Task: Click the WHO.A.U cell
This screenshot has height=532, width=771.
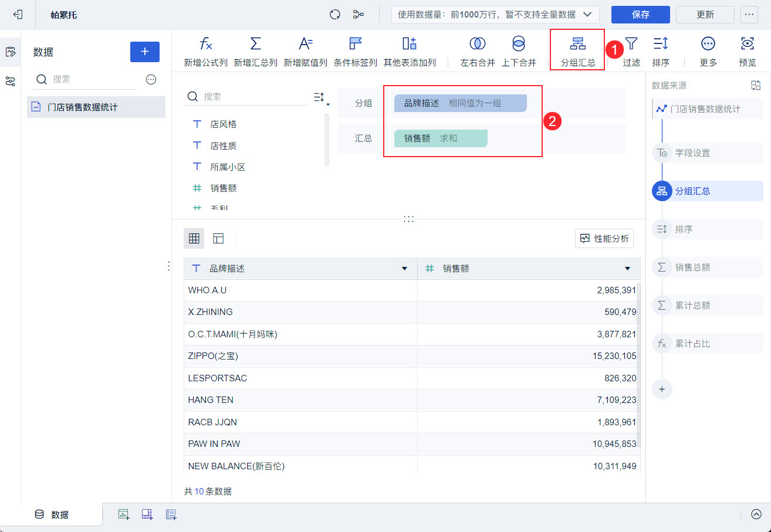Action: (300, 290)
